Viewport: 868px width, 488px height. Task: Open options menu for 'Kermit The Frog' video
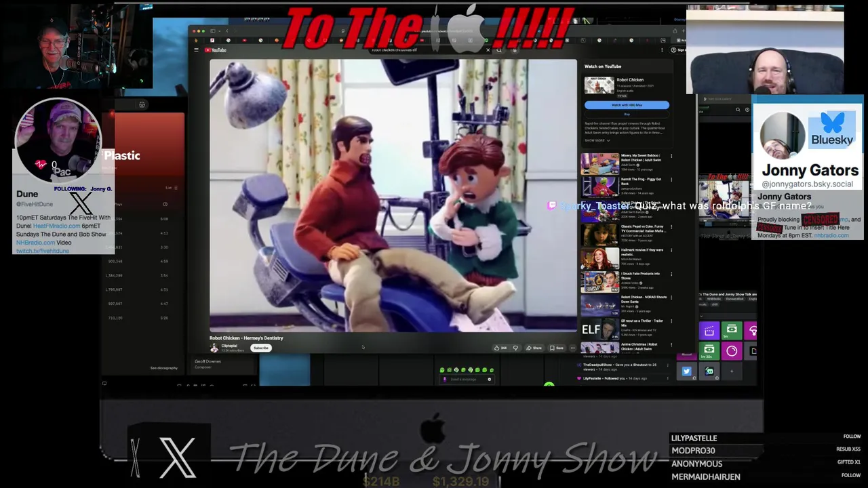tap(671, 180)
